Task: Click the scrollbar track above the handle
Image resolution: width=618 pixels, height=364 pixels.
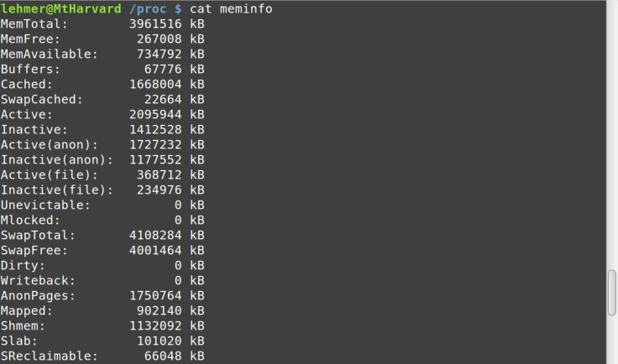Action: click(x=611, y=135)
